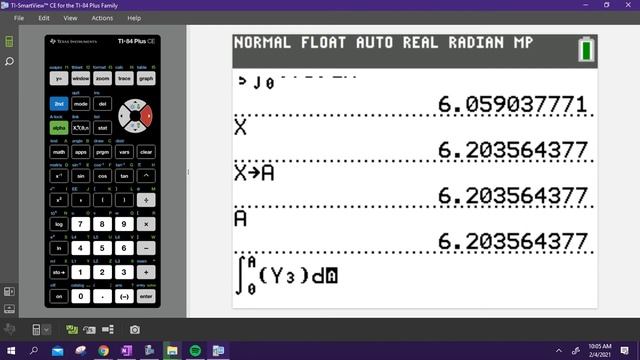Click the integral expression on calculator screen
Screen dimensions: 640x360
pyautogui.click(x=287, y=276)
